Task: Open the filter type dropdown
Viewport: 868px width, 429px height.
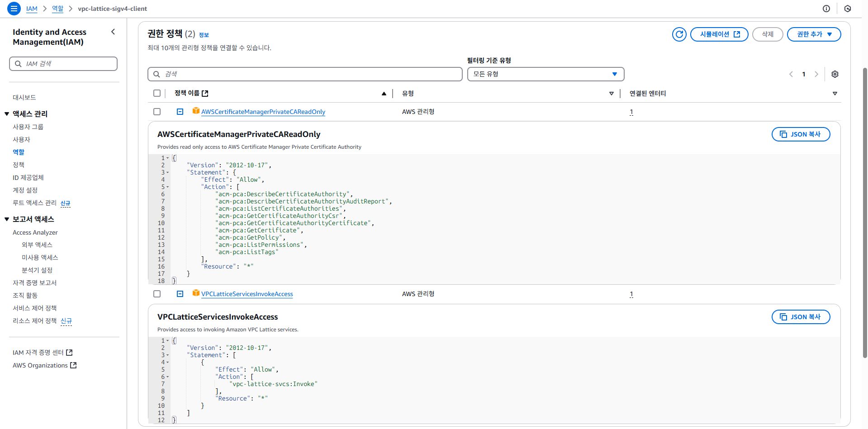Action: pos(545,74)
